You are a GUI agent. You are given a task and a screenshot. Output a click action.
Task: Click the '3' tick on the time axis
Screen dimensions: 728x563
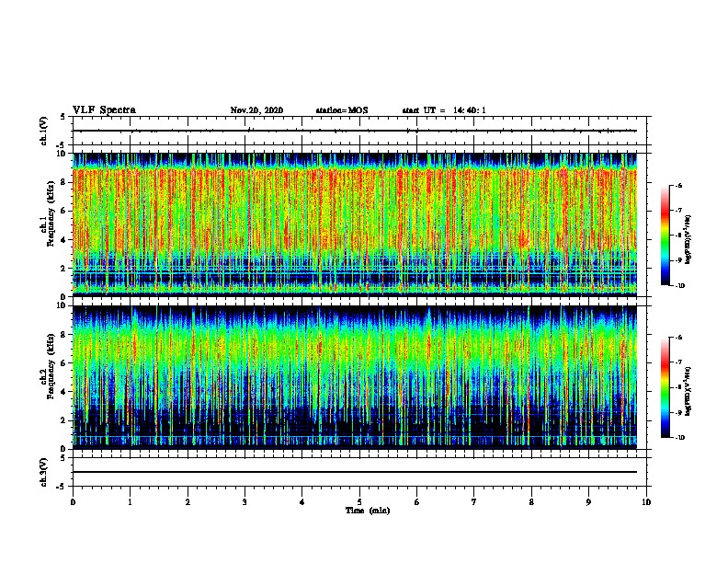245,502
